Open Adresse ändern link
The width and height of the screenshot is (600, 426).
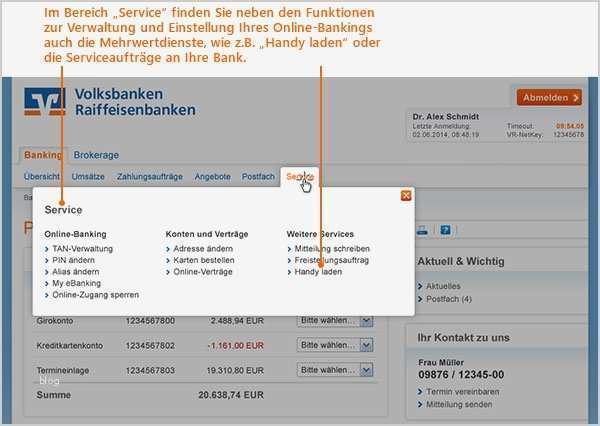tap(203, 249)
